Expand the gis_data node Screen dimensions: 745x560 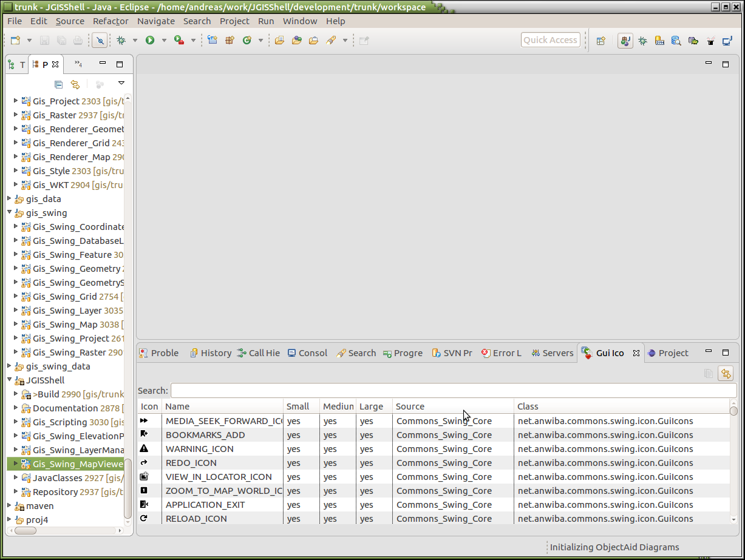tap(10, 199)
